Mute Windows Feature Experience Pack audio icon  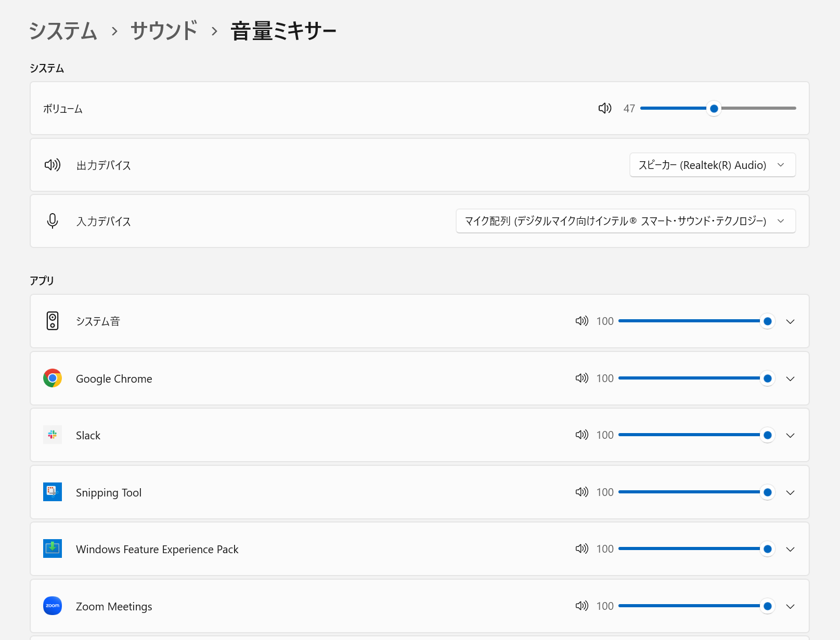581,548
